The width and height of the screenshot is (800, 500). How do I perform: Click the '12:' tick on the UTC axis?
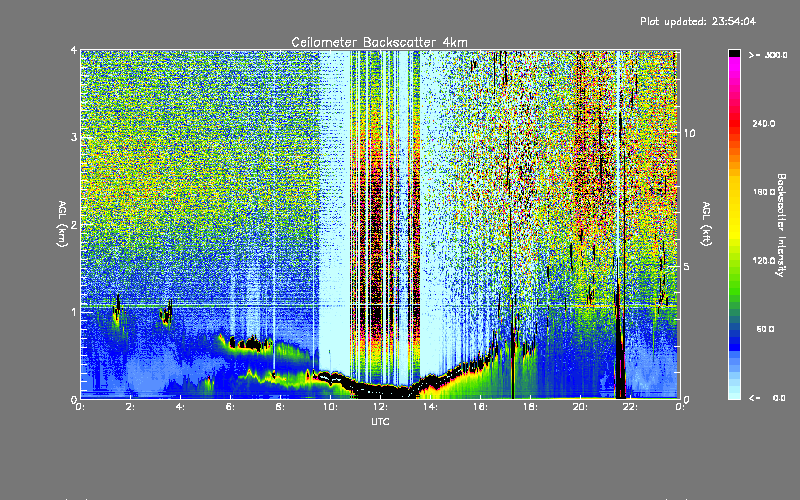coord(380,407)
